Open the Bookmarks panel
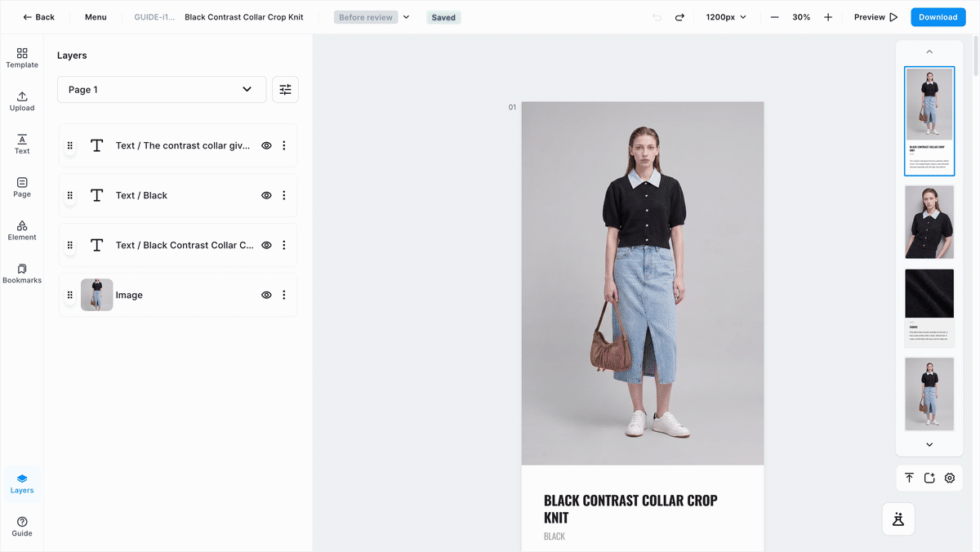This screenshot has height=552, width=980. (22, 274)
